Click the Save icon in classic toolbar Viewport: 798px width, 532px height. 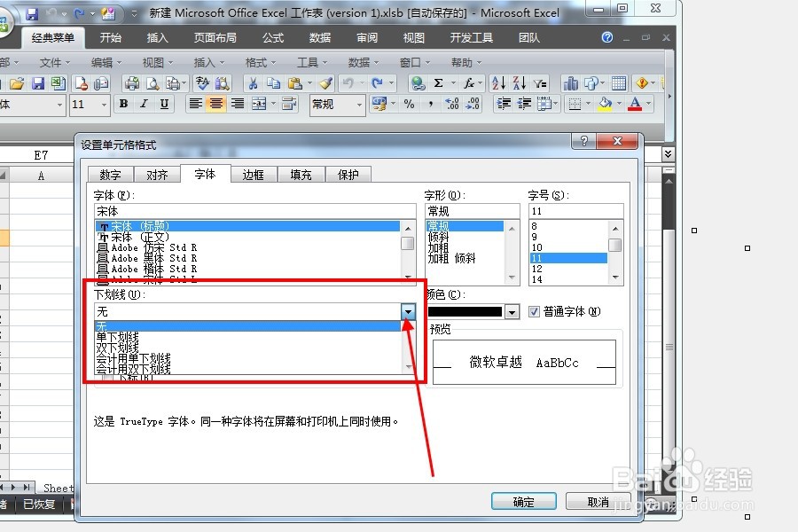click(37, 83)
